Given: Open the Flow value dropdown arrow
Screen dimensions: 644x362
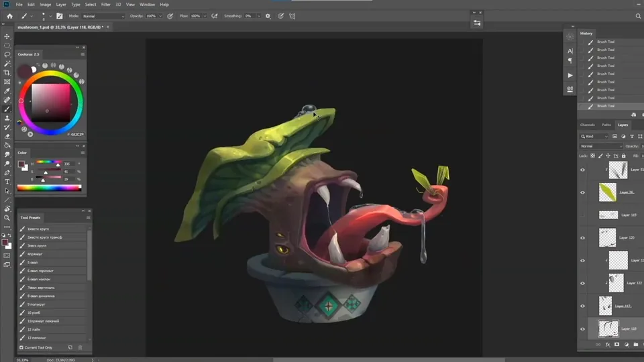Looking at the screenshot, I should coord(205,16).
